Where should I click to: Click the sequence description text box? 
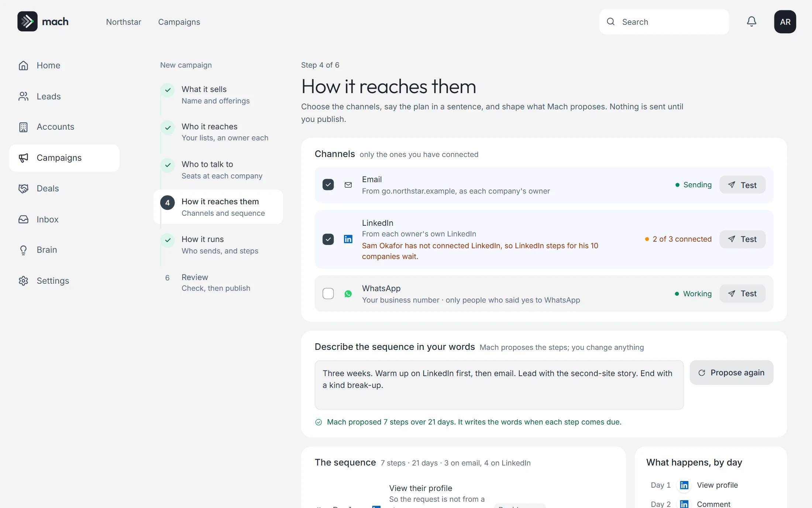[x=499, y=385]
